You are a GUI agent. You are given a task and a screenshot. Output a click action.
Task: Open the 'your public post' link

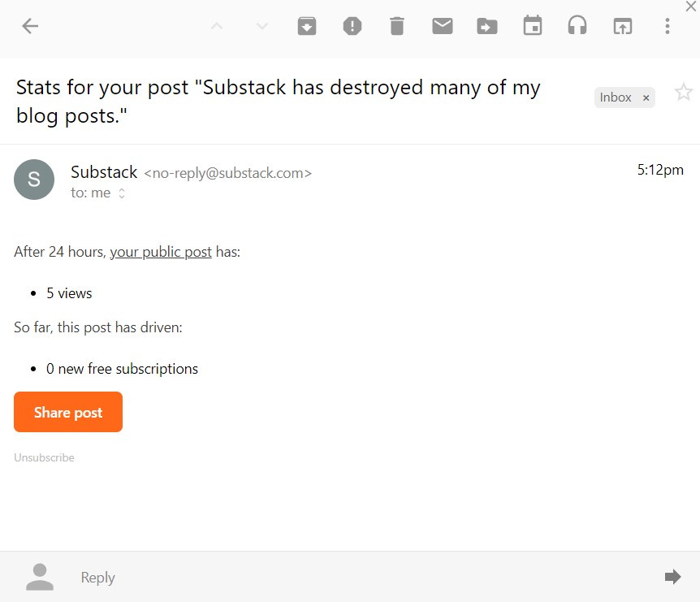pos(161,252)
